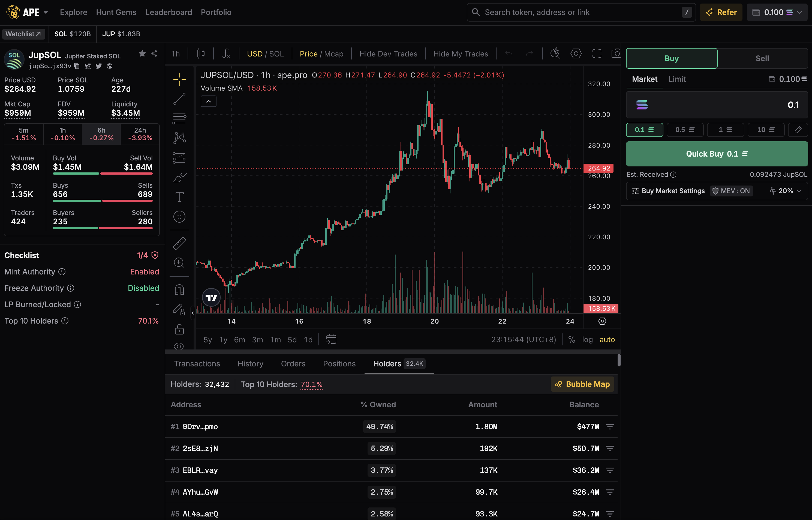
Task: Open the token's website globe icon
Action: 110,66
